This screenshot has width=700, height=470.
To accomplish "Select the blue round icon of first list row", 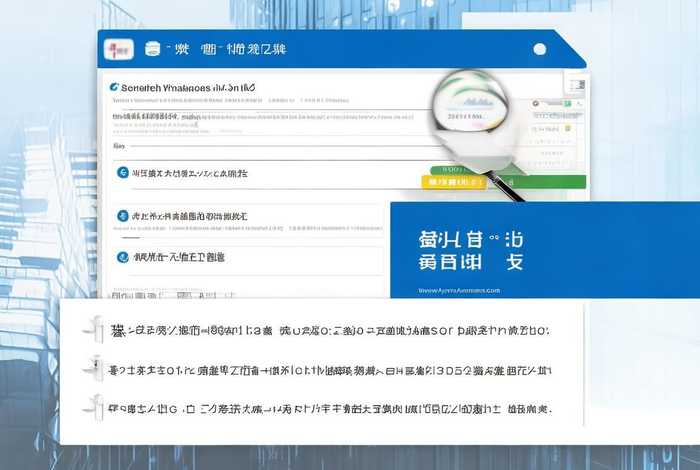I will [x=123, y=172].
